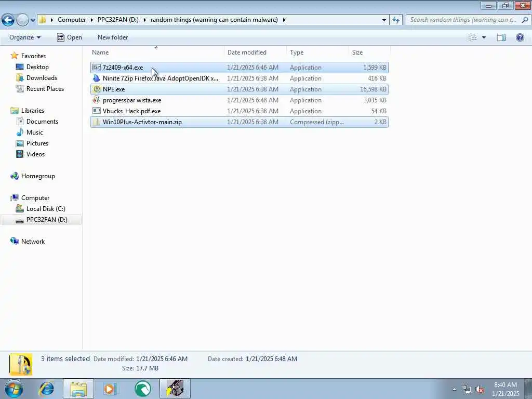Screen dimensions: 532x399
Task: Click the green round taskbar app icon
Action: click(x=142, y=389)
